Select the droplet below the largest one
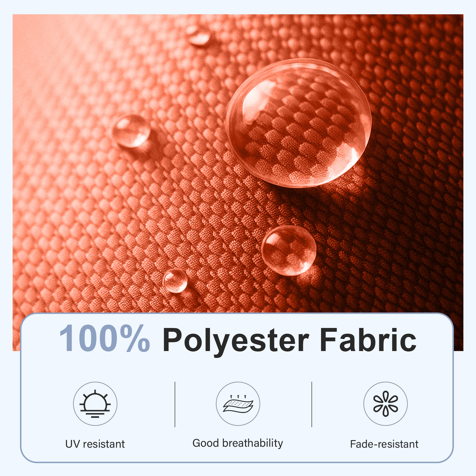 [x=289, y=250]
